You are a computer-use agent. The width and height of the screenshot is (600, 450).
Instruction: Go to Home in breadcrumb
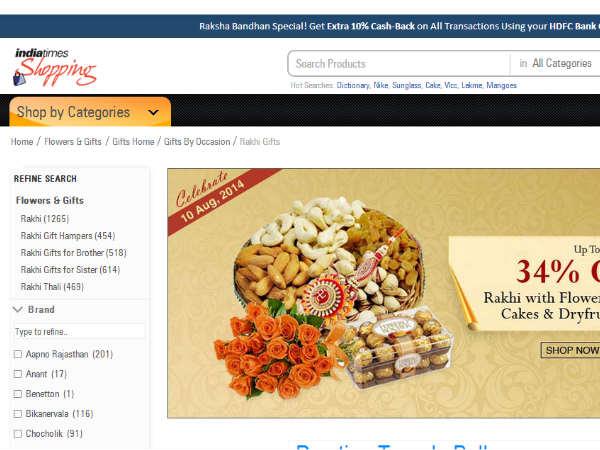(x=22, y=142)
